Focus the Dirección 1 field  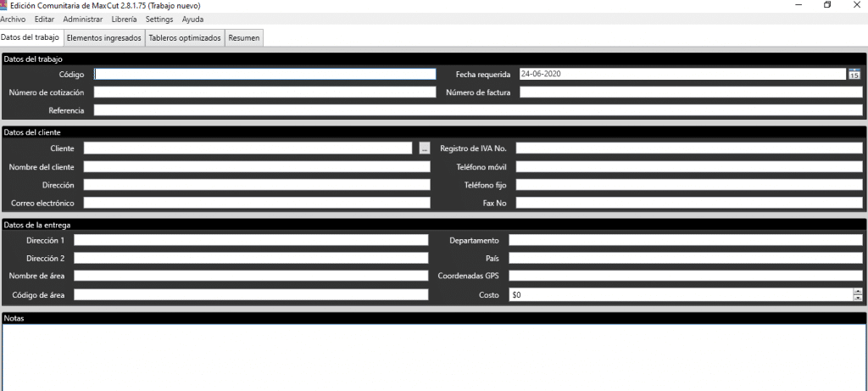(251, 240)
